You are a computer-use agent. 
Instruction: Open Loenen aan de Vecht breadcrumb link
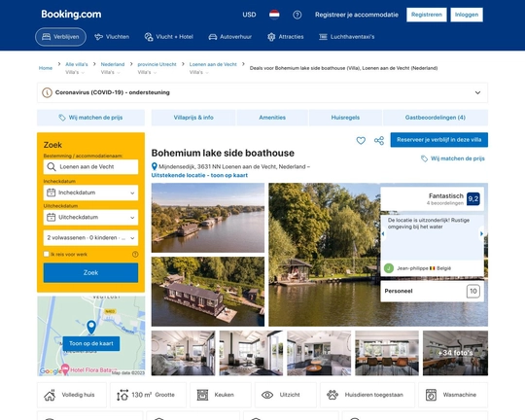213,64
